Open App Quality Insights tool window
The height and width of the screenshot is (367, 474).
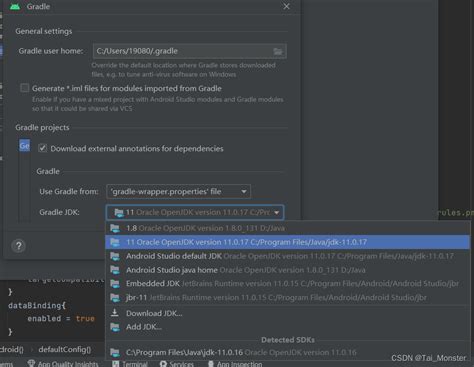click(63, 364)
